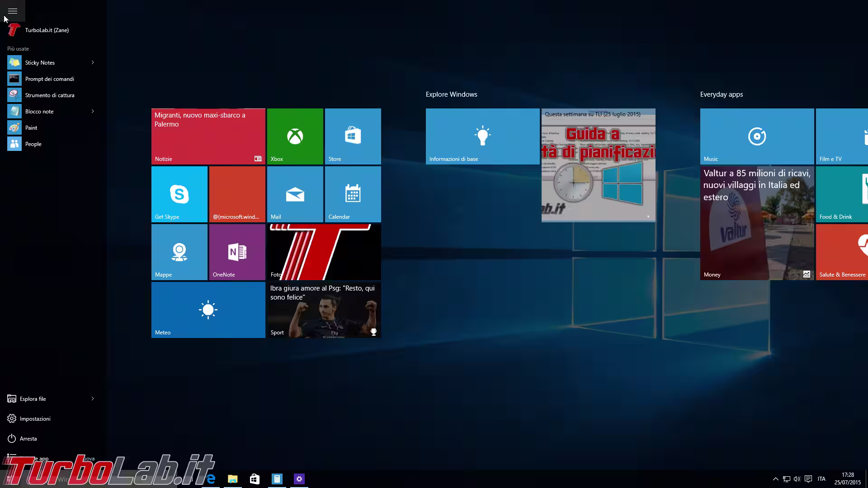Image resolution: width=868 pixels, height=488 pixels.
Task: Open the Store icon in the taskbar
Action: tap(255, 479)
